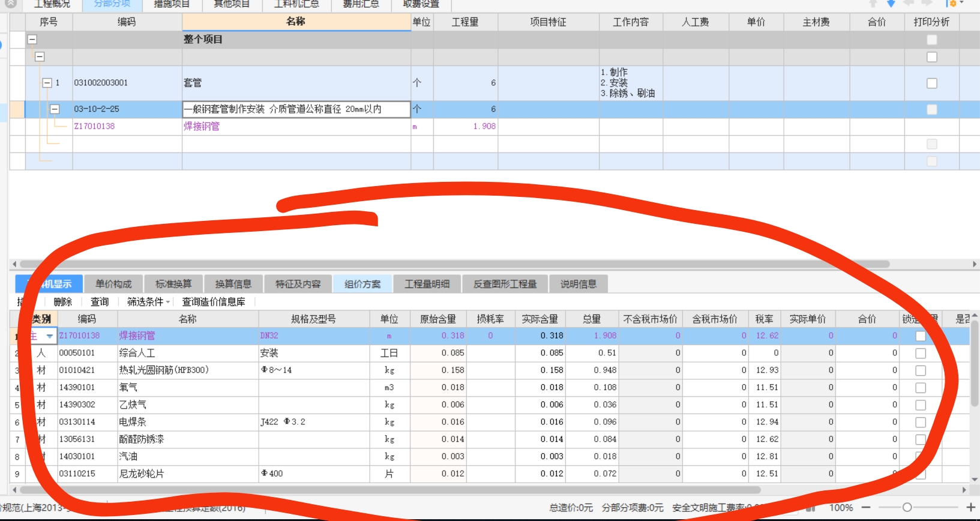
Task: Switch to 分部分项 tab
Action: click(112, 4)
